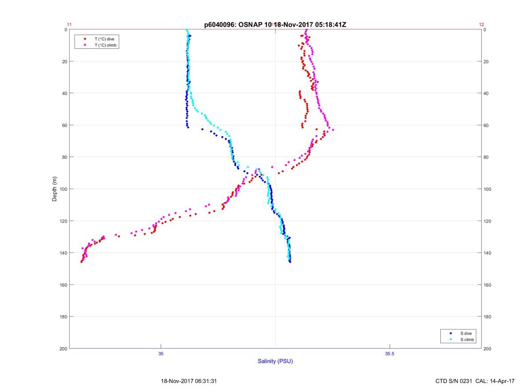Click the dark blue marker in salinity legend
Screen dimensions: 532x392
[451, 333]
